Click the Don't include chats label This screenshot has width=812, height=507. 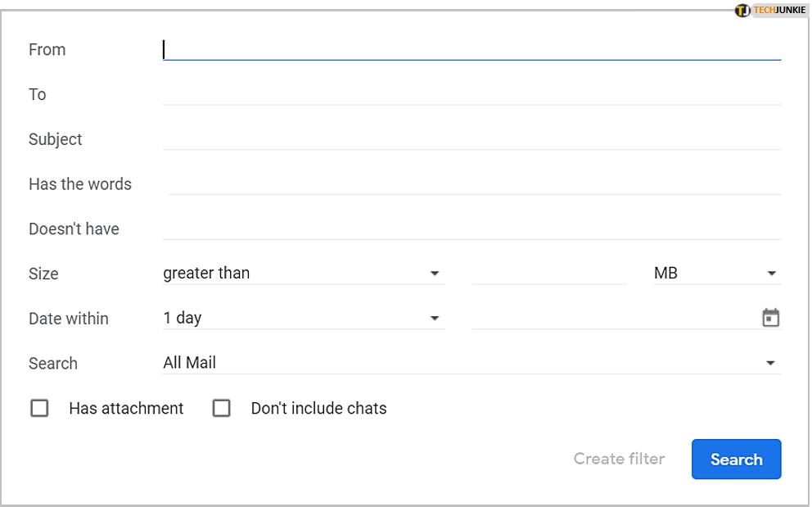tap(318, 408)
